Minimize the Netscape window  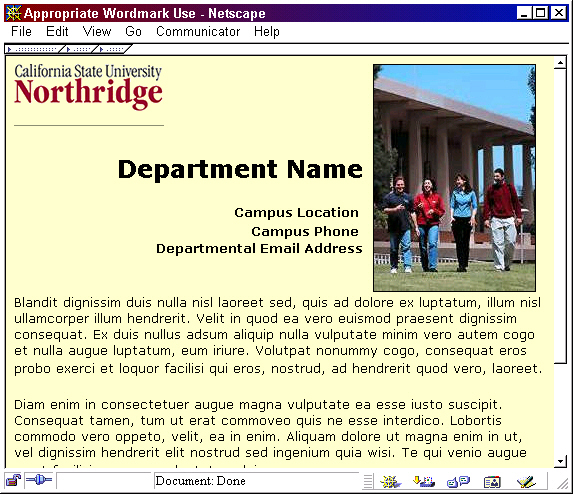click(x=524, y=13)
